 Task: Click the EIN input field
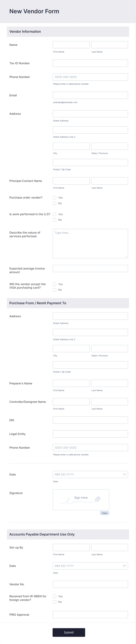(x=90, y=420)
